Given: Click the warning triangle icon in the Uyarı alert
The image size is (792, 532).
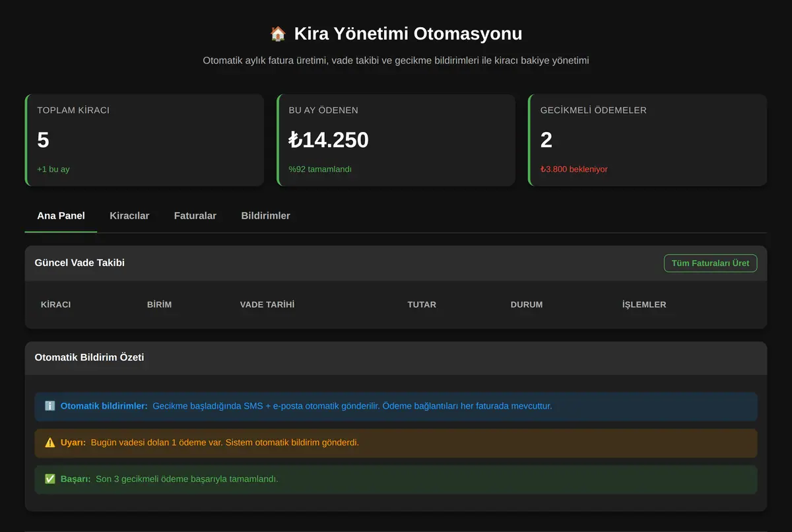Looking at the screenshot, I should 50,442.
